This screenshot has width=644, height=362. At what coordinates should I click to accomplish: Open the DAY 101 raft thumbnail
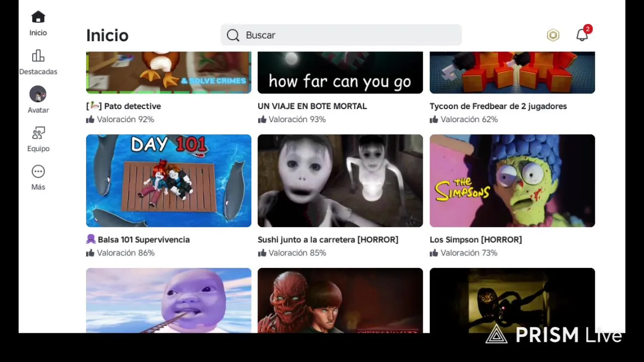[169, 180]
